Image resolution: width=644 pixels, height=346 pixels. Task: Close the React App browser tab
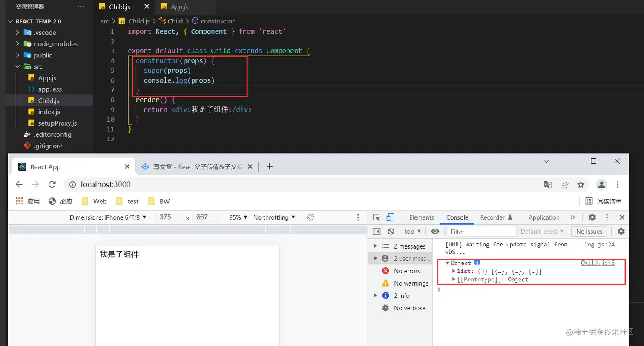[127, 166]
